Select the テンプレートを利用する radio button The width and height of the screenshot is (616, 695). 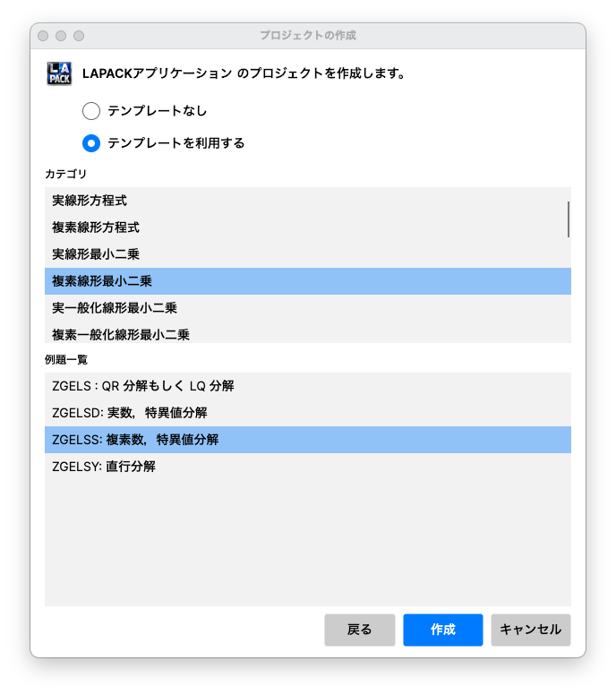point(91,143)
